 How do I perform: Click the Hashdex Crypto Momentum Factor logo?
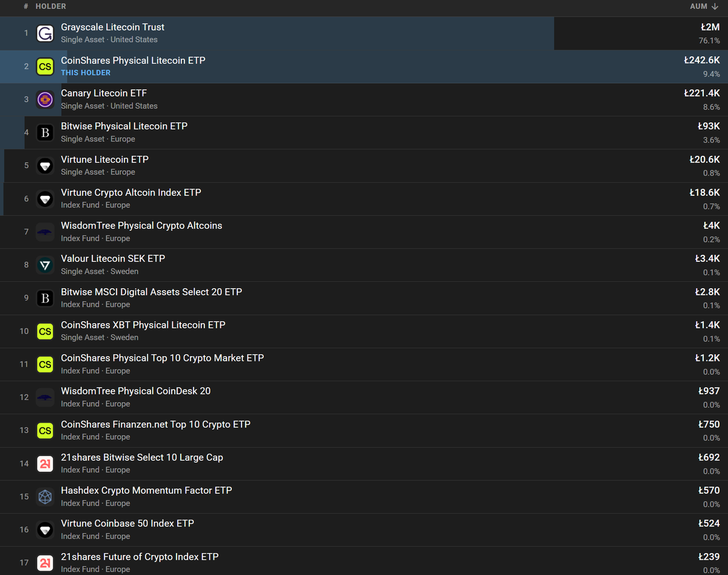45,497
